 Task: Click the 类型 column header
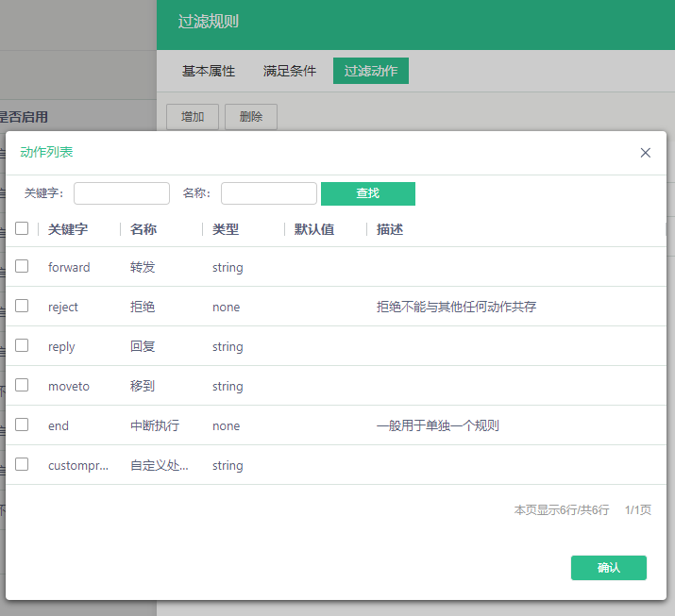coord(226,229)
